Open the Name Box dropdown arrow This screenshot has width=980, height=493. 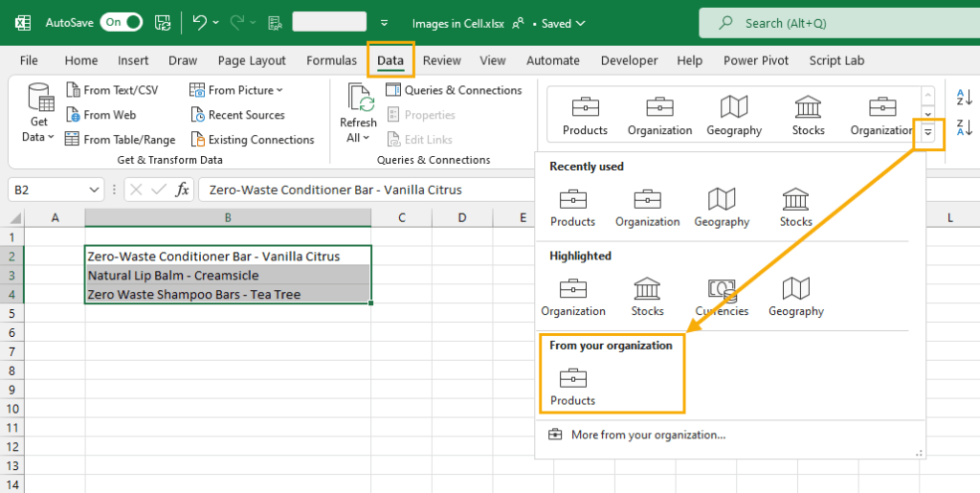click(x=94, y=190)
